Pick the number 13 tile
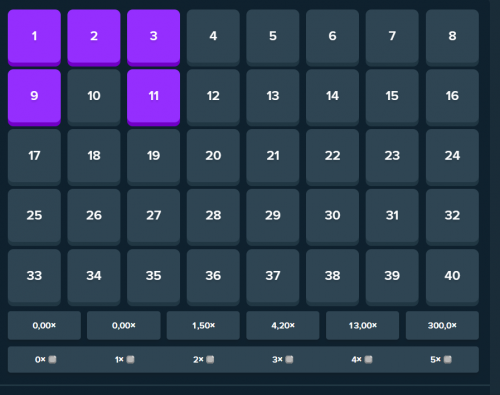The image size is (500, 395). pos(273,97)
